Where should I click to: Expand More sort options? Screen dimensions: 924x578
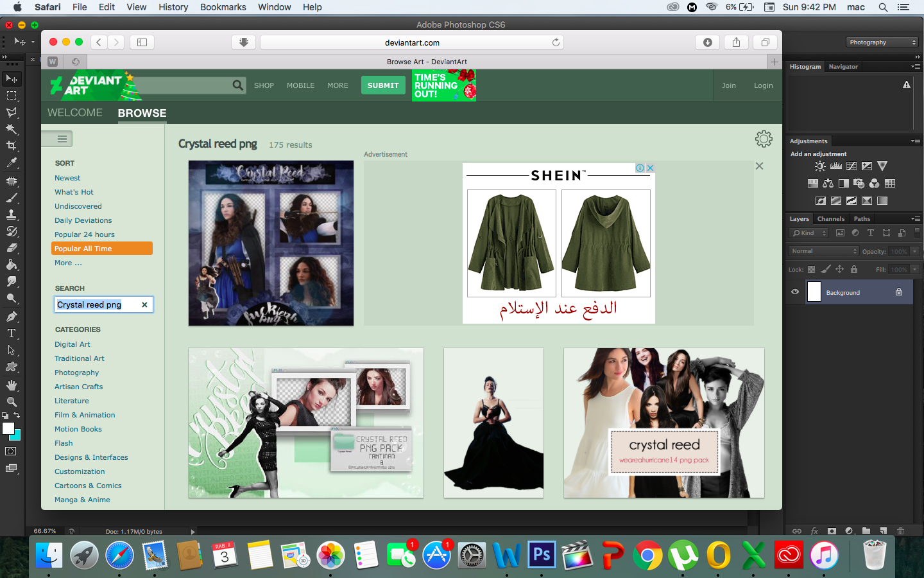(x=68, y=263)
